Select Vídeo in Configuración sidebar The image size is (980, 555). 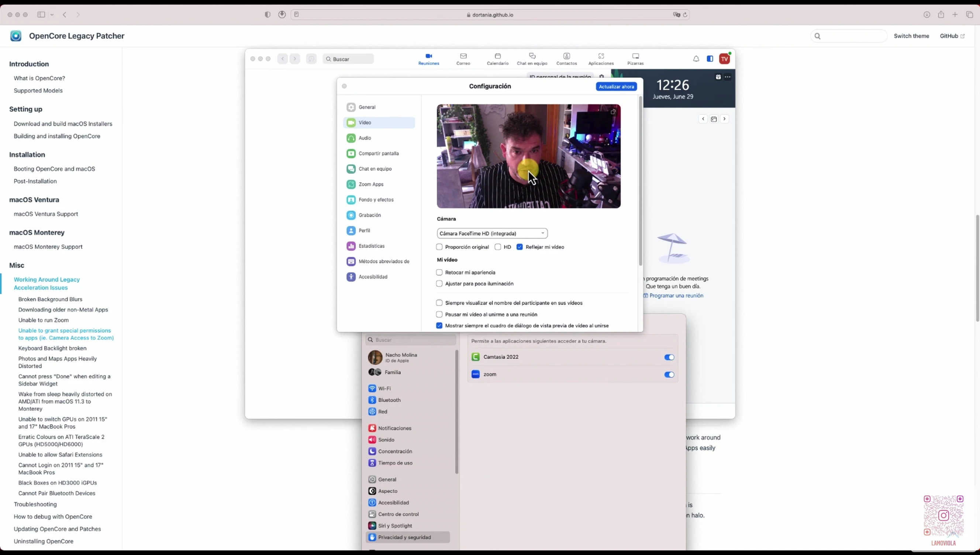(379, 122)
